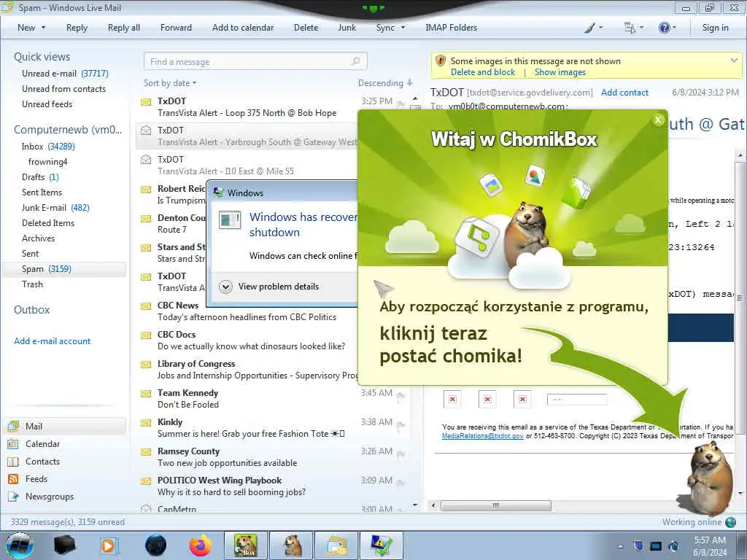The height and width of the screenshot is (560, 747).
Task: Click MediaRelations@txdot.gov email link
Action: (482, 436)
